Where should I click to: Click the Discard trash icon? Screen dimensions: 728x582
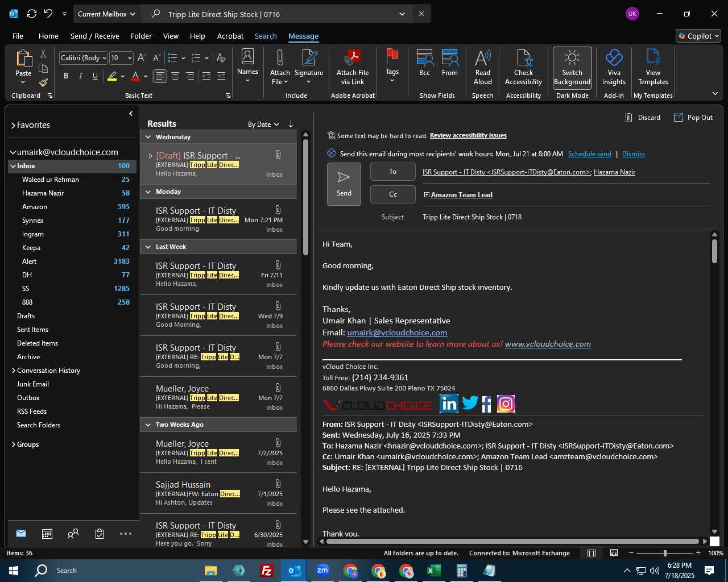(x=629, y=118)
